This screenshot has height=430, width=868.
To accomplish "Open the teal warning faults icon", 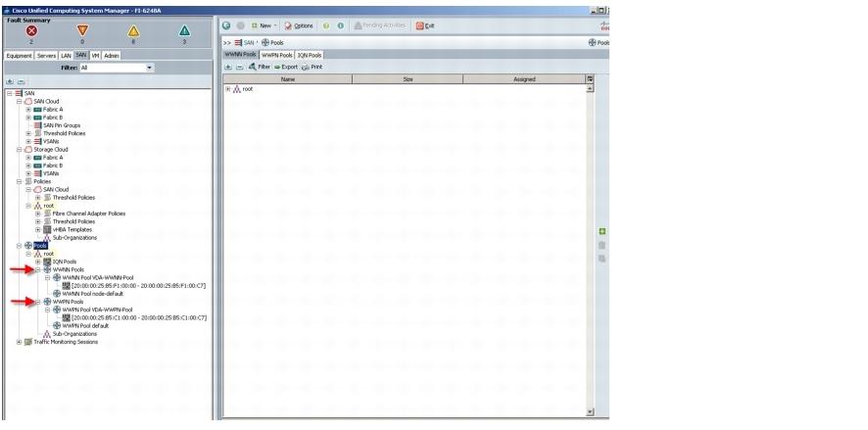I will click(184, 31).
